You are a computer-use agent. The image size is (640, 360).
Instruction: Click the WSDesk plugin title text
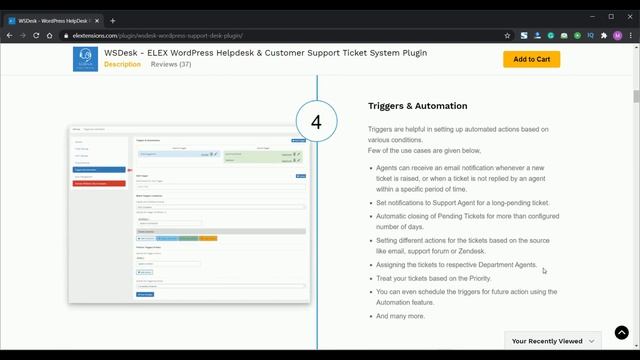265,53
